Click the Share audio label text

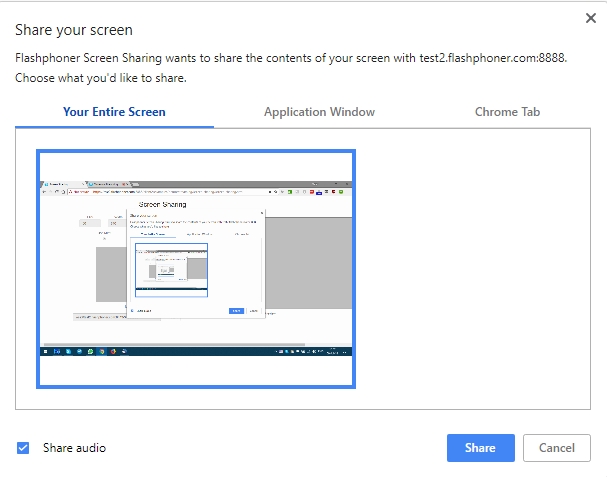coord(74,448)
